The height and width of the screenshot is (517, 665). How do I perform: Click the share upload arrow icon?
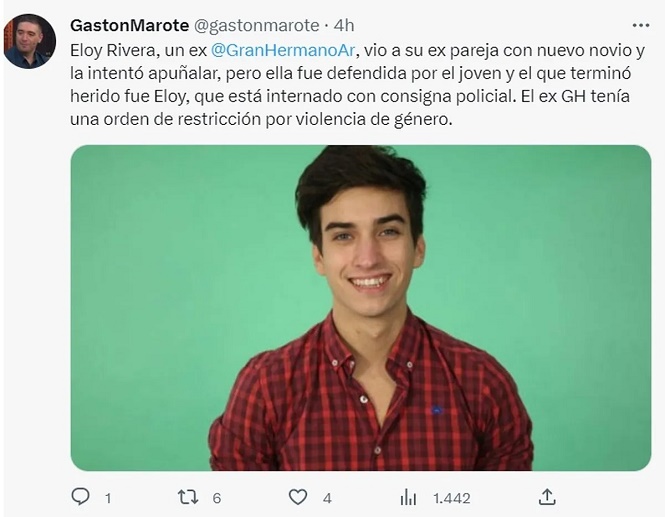547,497
